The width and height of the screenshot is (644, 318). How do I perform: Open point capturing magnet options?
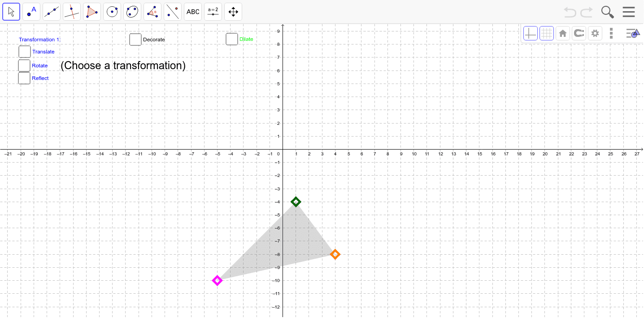click(x=579, y=33)
